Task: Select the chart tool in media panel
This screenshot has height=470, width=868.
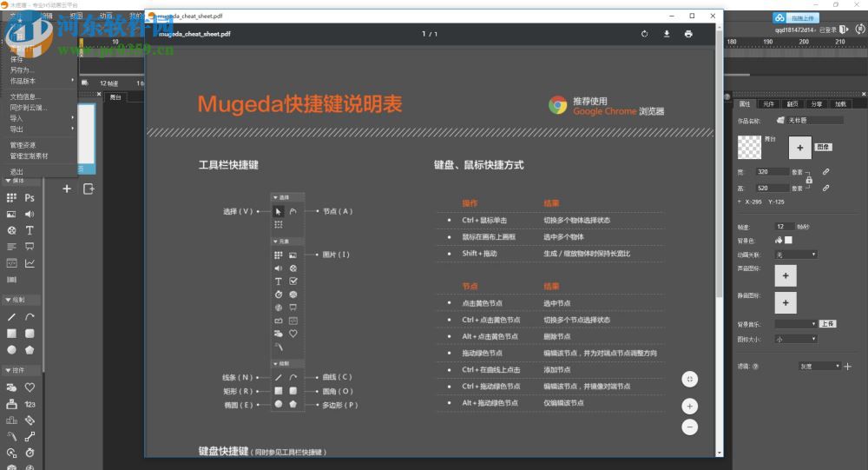Action: tap(30, 263)
